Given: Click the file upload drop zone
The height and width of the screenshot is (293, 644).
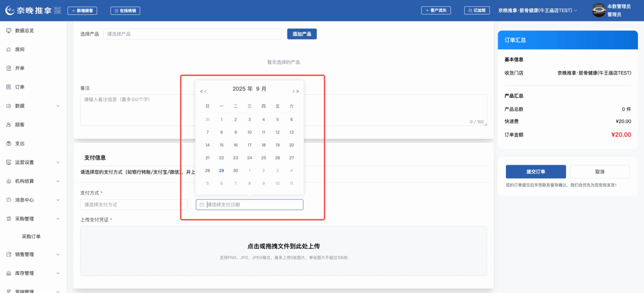Looking at the screenshot, I should (283, 250).
